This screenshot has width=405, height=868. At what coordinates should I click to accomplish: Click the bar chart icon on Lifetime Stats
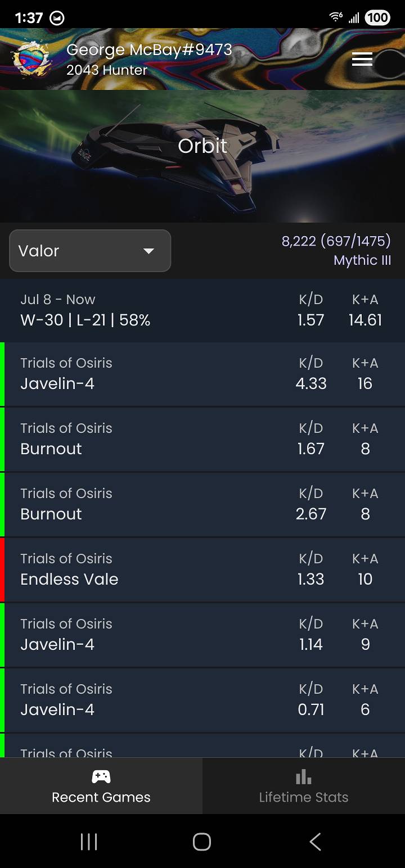tap(303, 776)
